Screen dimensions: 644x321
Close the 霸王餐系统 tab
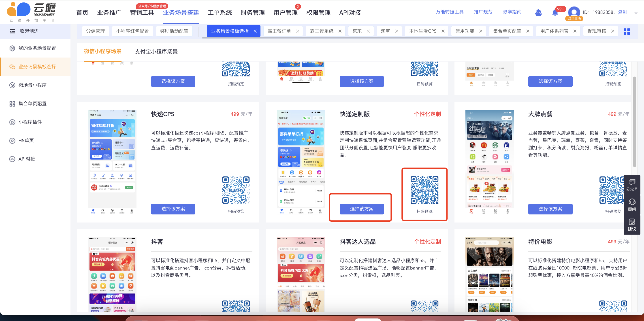point(340,31)
